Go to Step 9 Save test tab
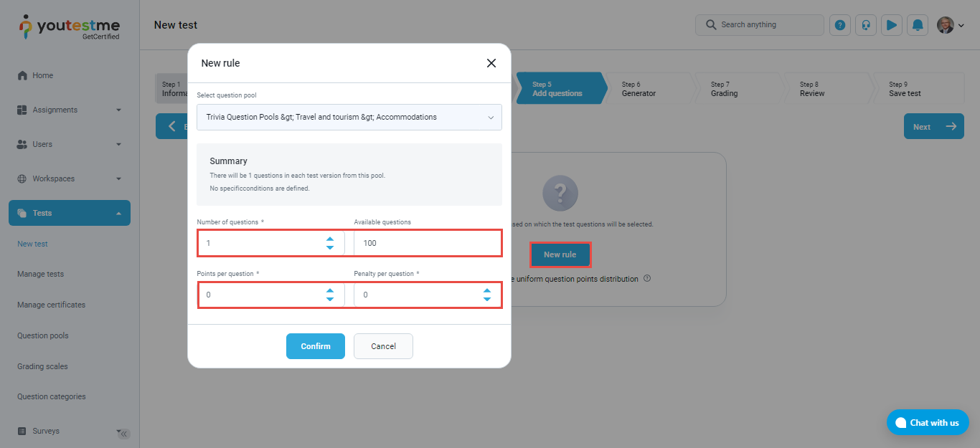Screen dimensions: 980x448 pyautogui.click(x=918, y=88)
